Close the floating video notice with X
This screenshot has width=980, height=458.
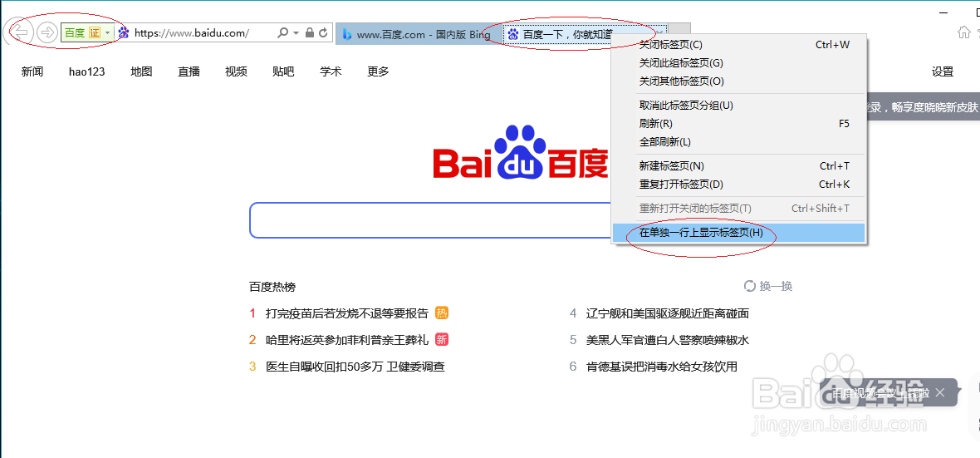939,393
